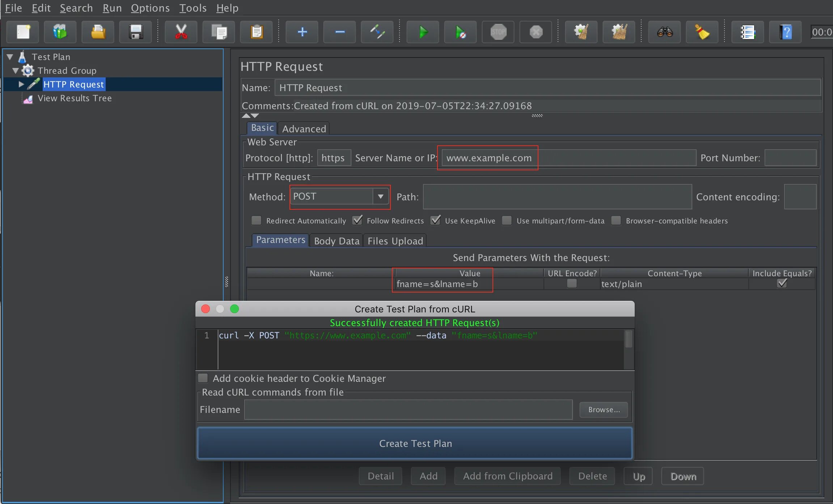Toggle the Redirect Automatically checkbox
This screenshot has height=504, width=833.
click(x=255, y=220)
